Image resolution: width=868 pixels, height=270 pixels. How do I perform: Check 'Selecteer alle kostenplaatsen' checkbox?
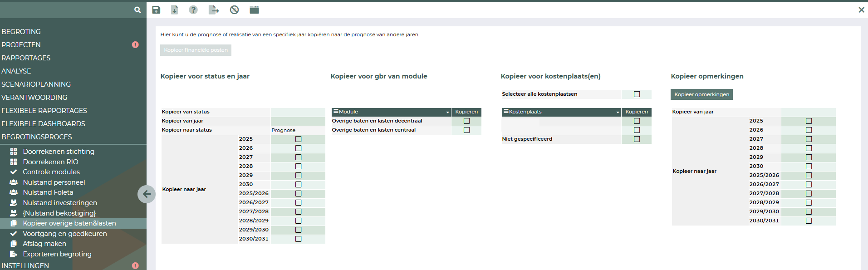click(x=637, y=94)
